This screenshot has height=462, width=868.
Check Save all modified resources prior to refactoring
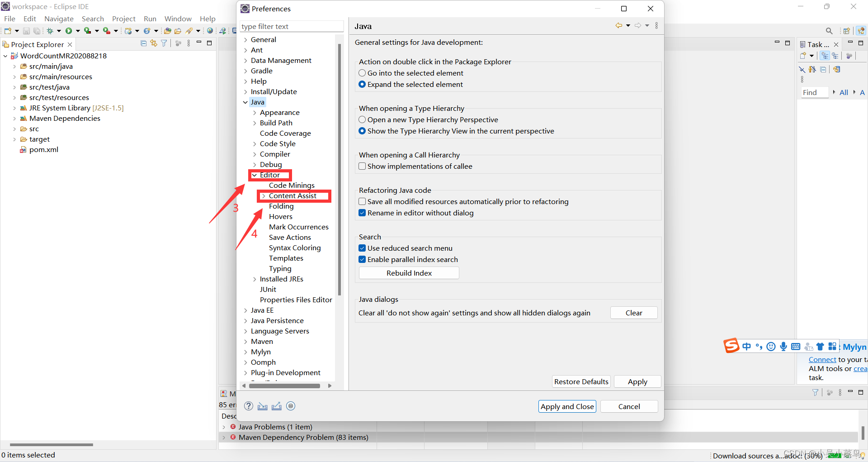click(x=362, y=201)
